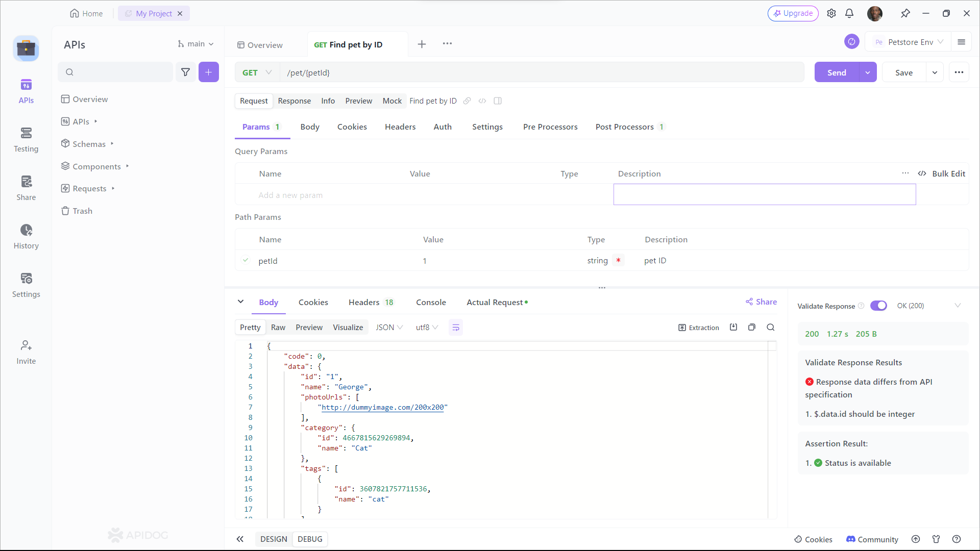
Task: Click the code snippet icon in request tabs
Action: pyautogui.click(x=482, y=101)
